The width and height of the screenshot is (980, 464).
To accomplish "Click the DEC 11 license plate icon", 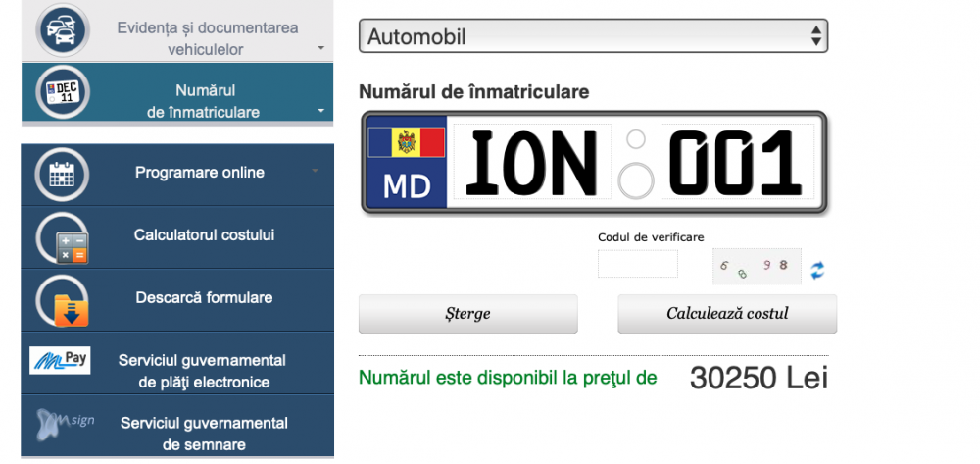I will 63,93.
